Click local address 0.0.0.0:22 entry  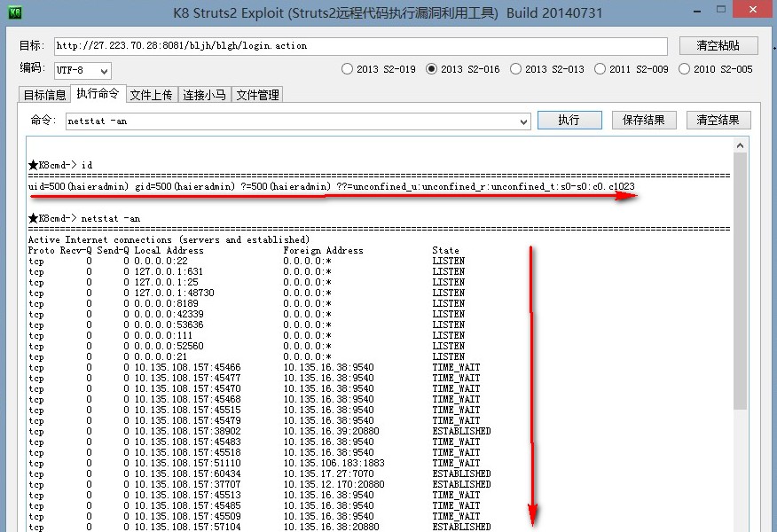(x=161, y=261)
